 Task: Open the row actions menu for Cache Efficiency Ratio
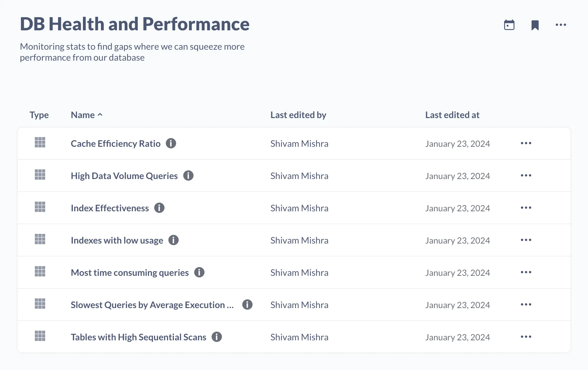(x=526, y=143)
